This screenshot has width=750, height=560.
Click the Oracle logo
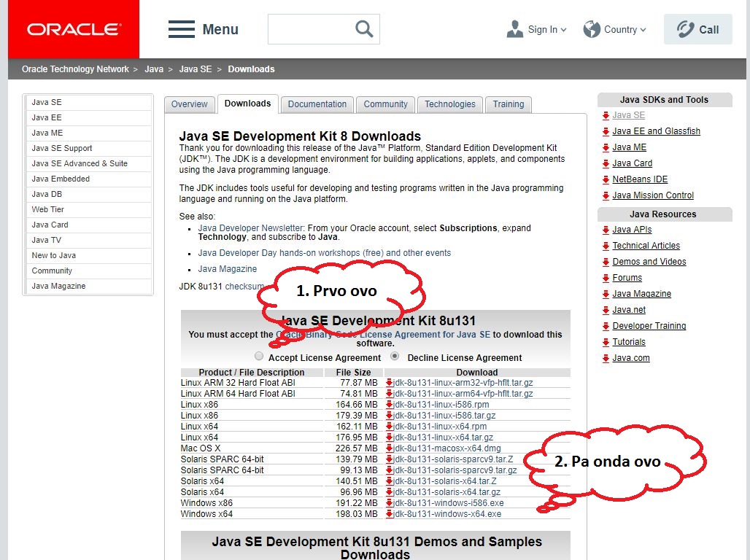pos(73,28)
